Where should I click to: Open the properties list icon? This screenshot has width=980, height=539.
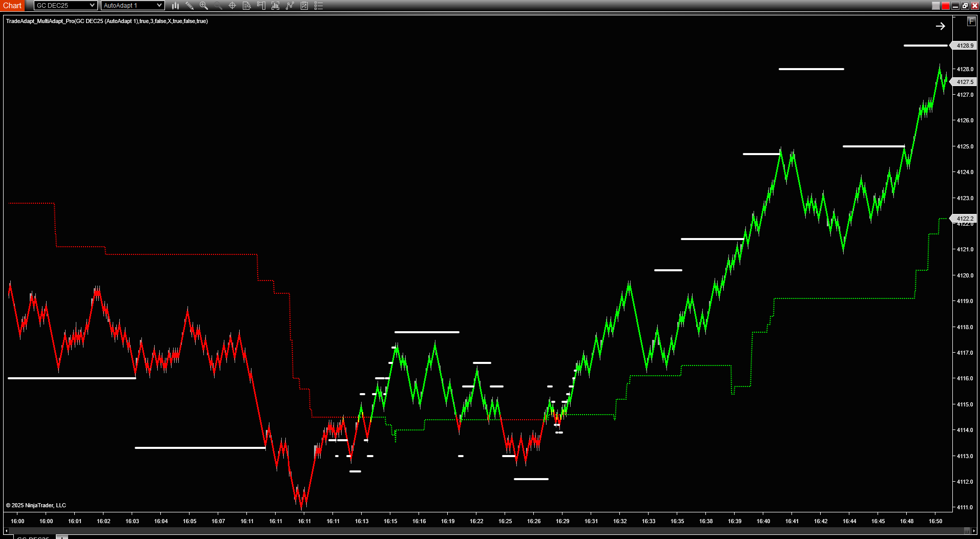point(318,6)
